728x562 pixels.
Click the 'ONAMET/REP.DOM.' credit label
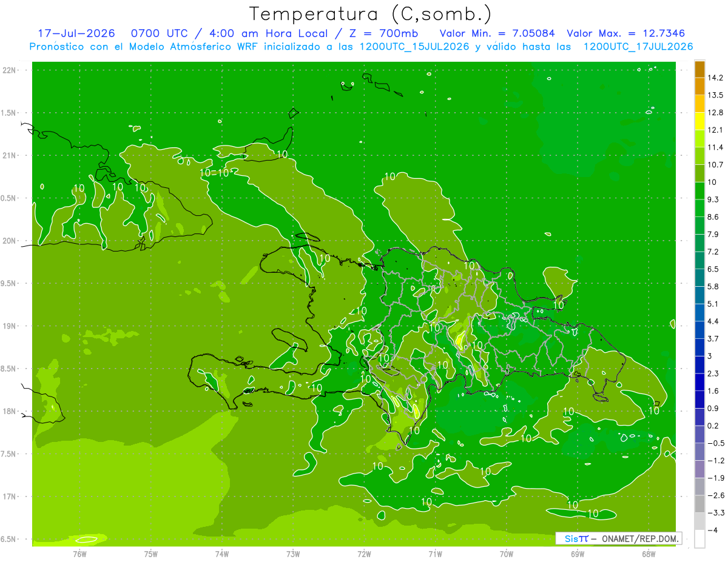[x=640, y=538]
